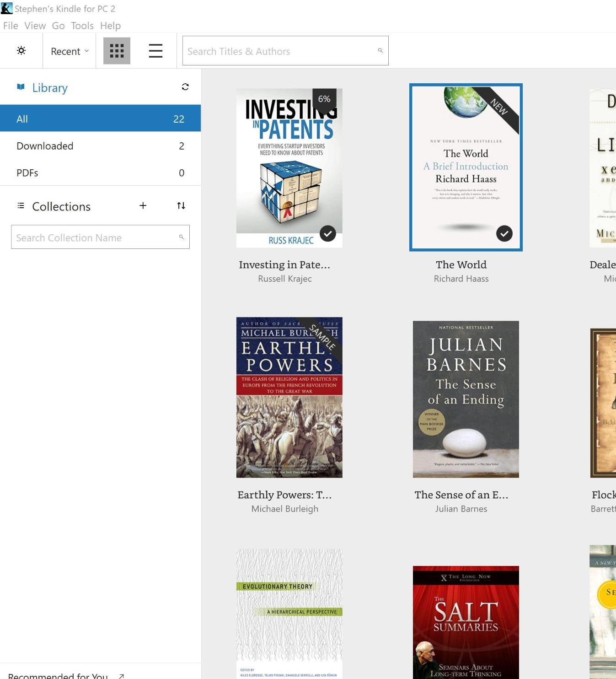This screenshot has height=679, width=616.
Task: Click the Collections list icon
Action: pos(21,206)
